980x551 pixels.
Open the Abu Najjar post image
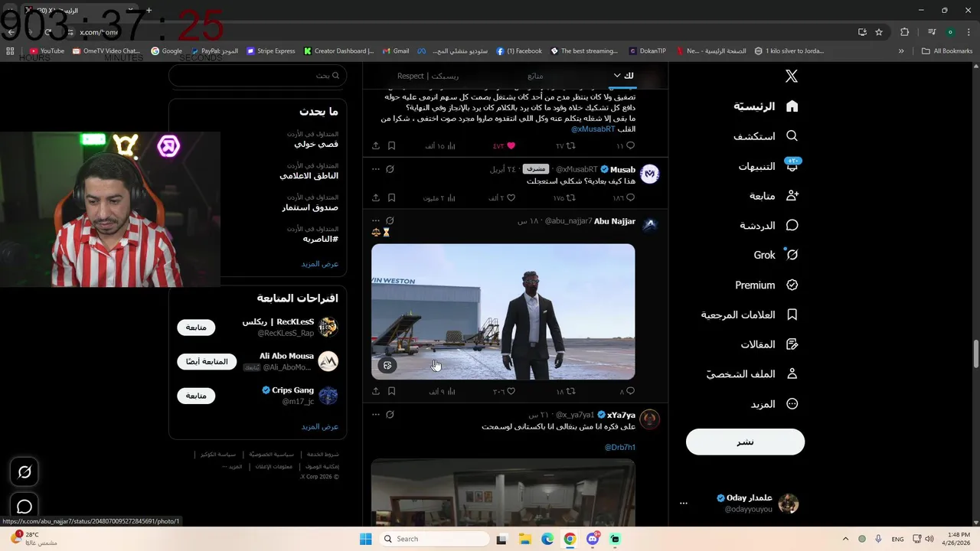(x=503, y=311)
